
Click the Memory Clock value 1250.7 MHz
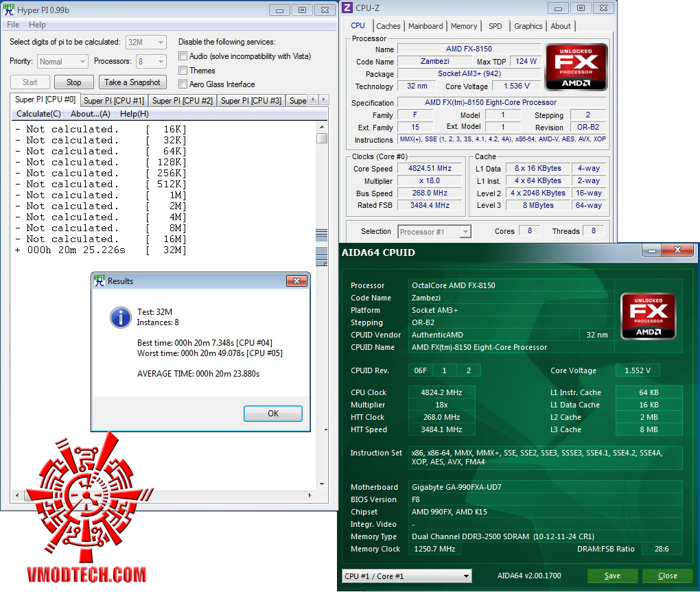pyautogui.click(x=434, y=549)
